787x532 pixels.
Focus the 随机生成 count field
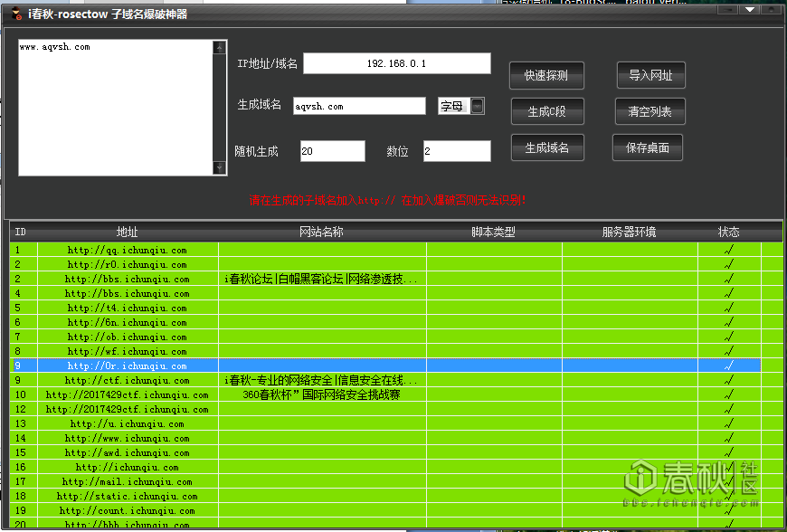[333, 151]
